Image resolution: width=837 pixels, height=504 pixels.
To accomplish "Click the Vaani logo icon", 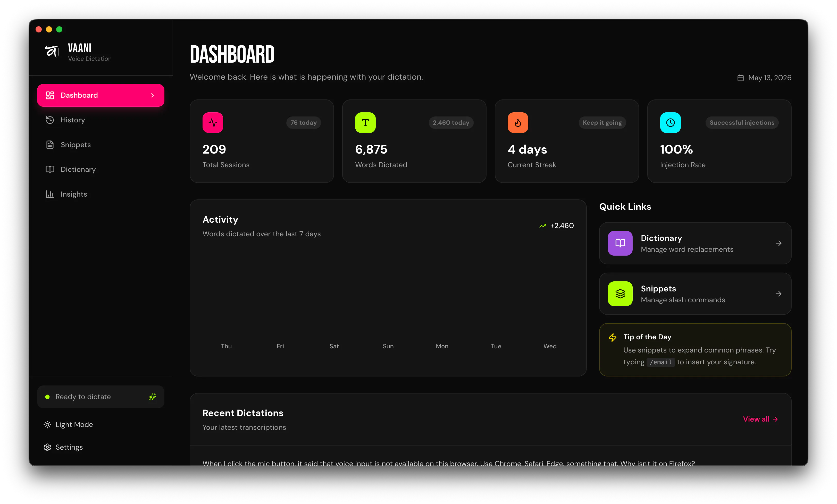I will (52, 51).
